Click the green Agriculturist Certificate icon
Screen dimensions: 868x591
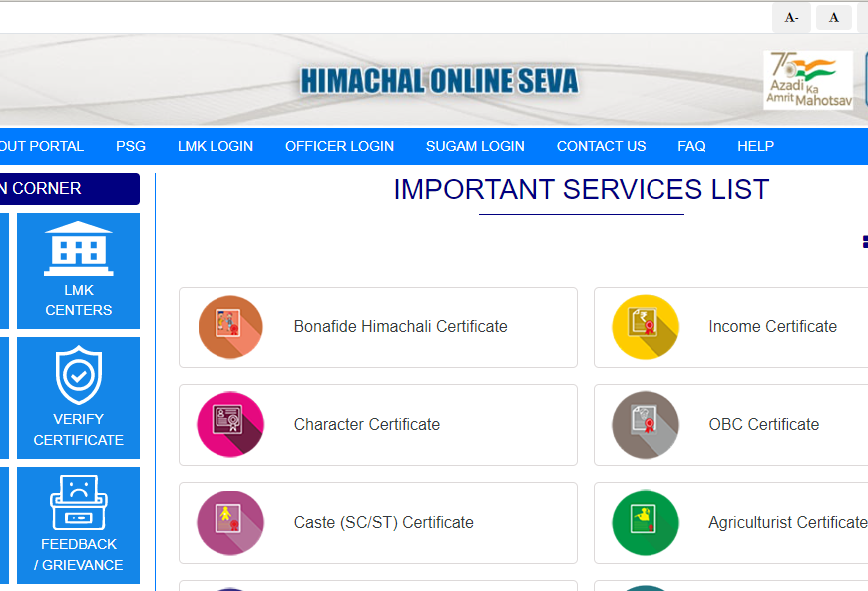pyautogui.click(x=646, y=523)
